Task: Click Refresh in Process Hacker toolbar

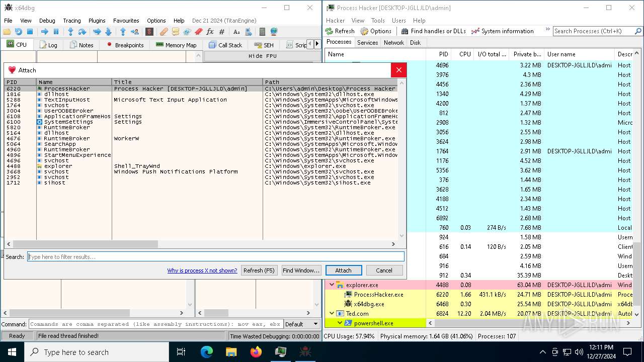Action: tap(340, 31)
